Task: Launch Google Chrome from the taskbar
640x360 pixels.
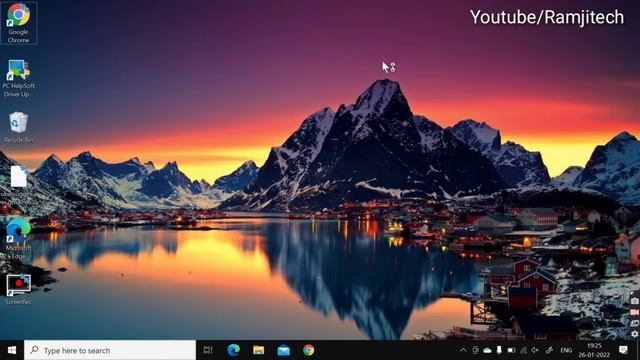Action: tap(309, 350)
